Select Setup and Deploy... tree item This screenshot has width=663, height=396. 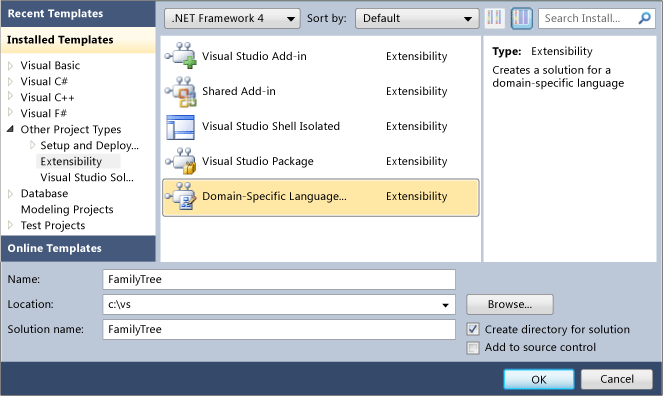coord(89,145)
